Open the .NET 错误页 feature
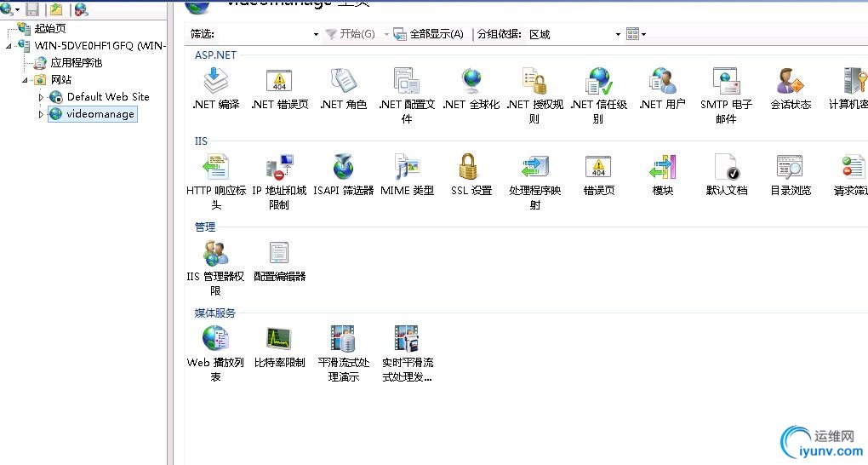Screen dimensions: 868x465 280,89
